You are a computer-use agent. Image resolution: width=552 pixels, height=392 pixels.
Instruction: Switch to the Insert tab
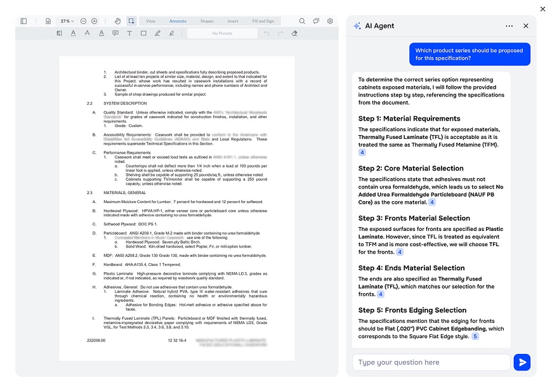click(x=233, y=21)
